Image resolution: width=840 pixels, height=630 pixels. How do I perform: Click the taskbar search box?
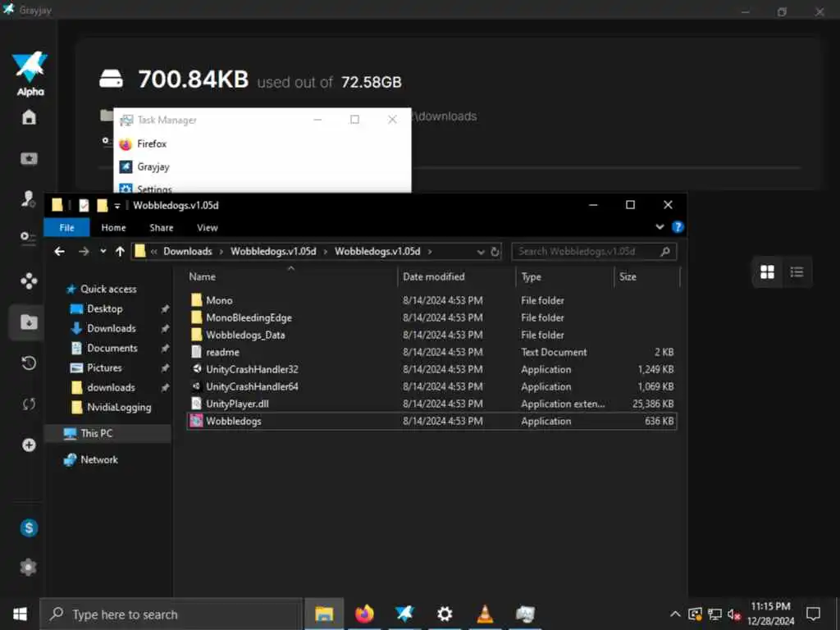point(171,614)
